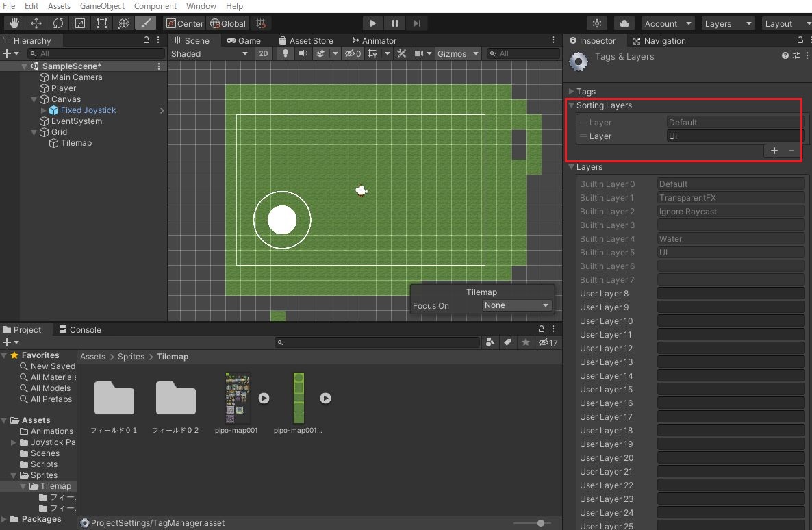Collapse the Sorting Layers section
This screenshot has width=812, height=530.
point(572,105)
